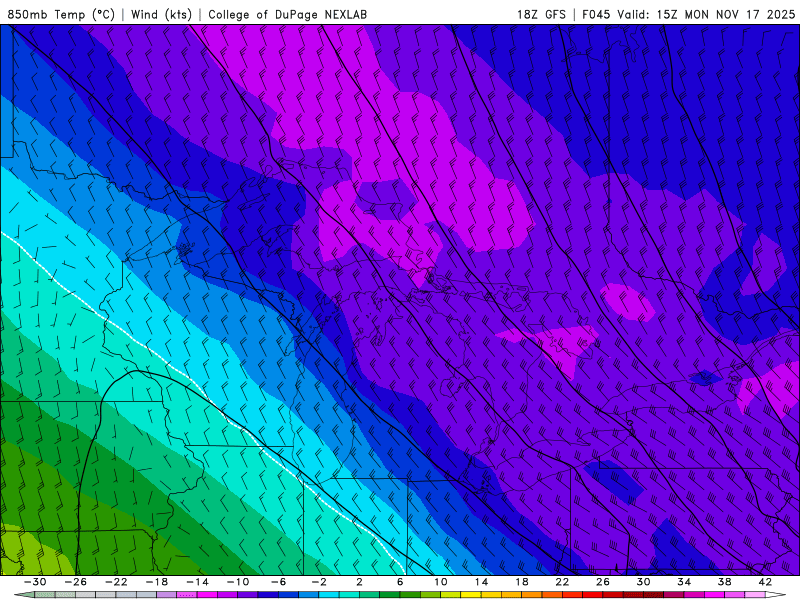
Task: Click the 22 color bar label
Action: pyautogui.click(x=562, y=582)
